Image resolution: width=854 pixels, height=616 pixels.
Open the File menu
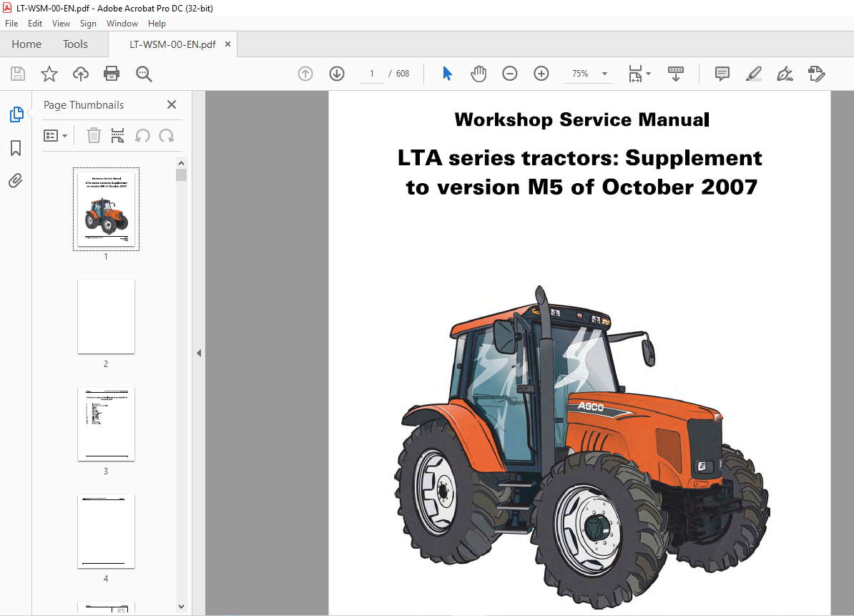point(11,24)
